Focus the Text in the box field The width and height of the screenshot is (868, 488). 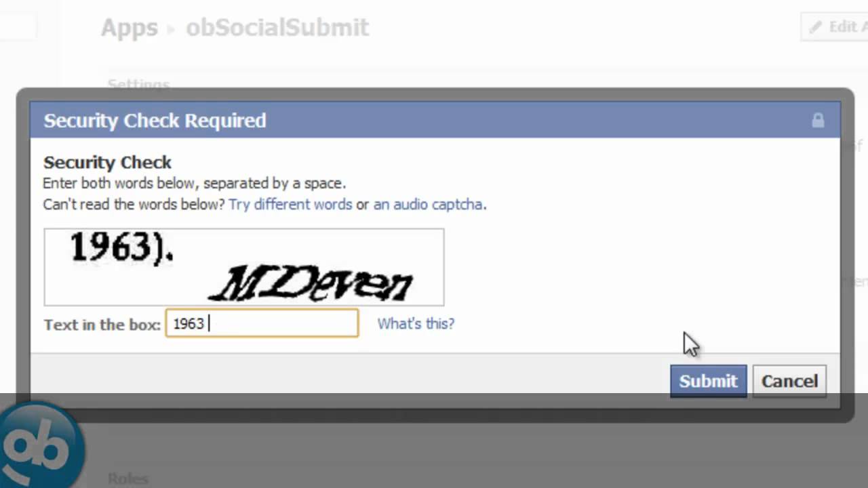tap(262, 323)
